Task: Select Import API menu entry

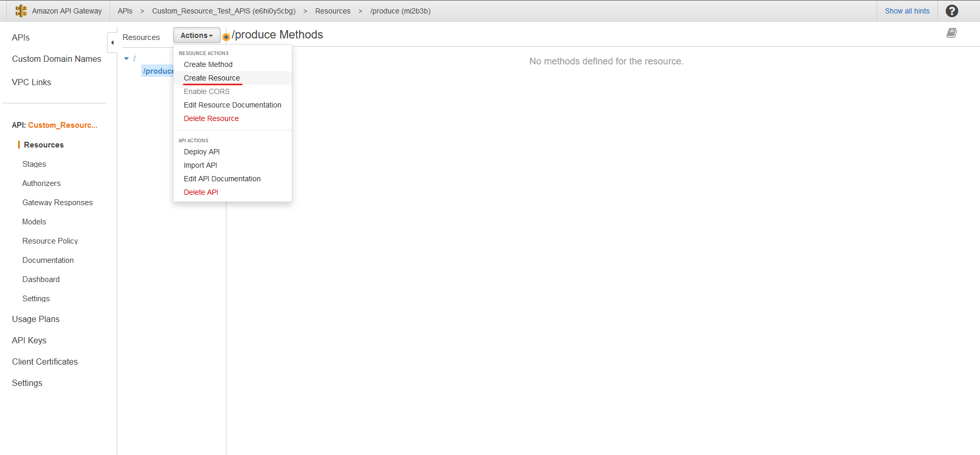Action: coord(232,165)
